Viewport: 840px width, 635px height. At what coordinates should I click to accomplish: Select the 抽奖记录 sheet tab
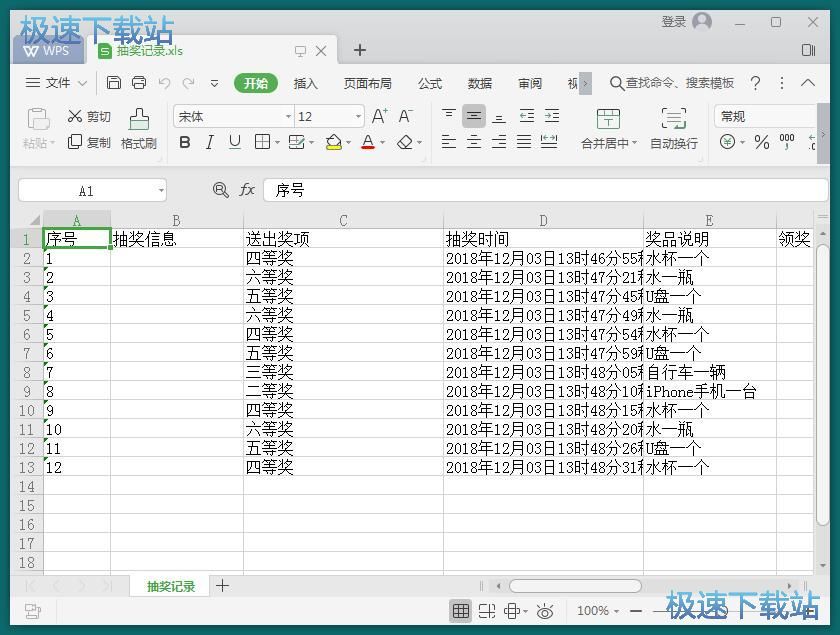coord(171,586)
